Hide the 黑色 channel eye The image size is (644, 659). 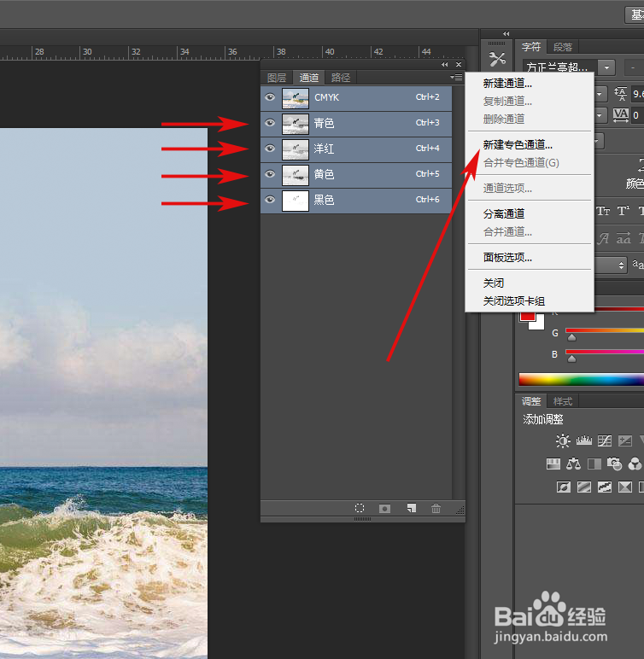coord(270,200)
